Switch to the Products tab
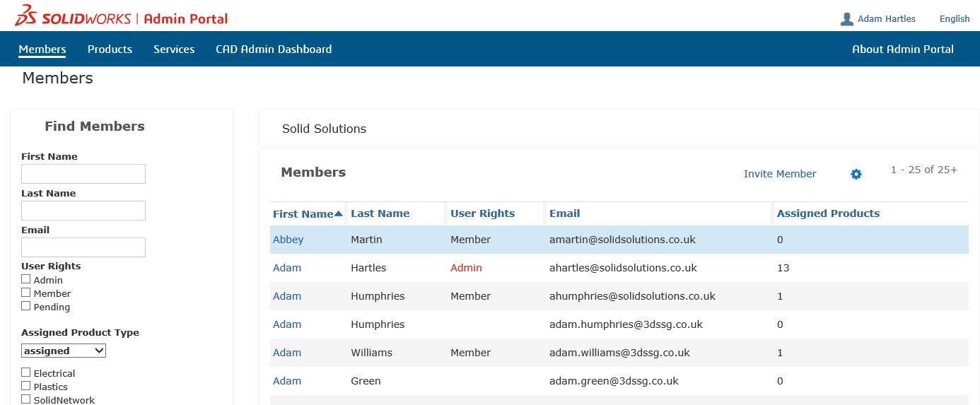This screenshot has height=405, width=980. [110, 49]
